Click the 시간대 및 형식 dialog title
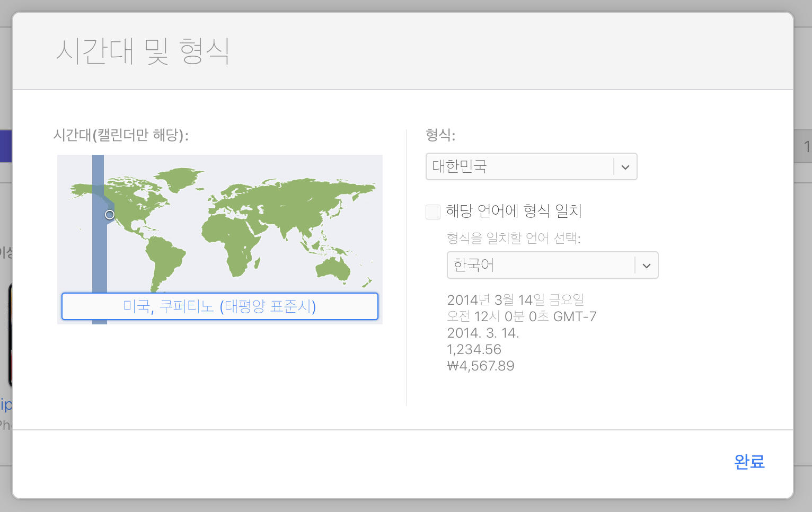The image size is (812, 512). [143, 51]
